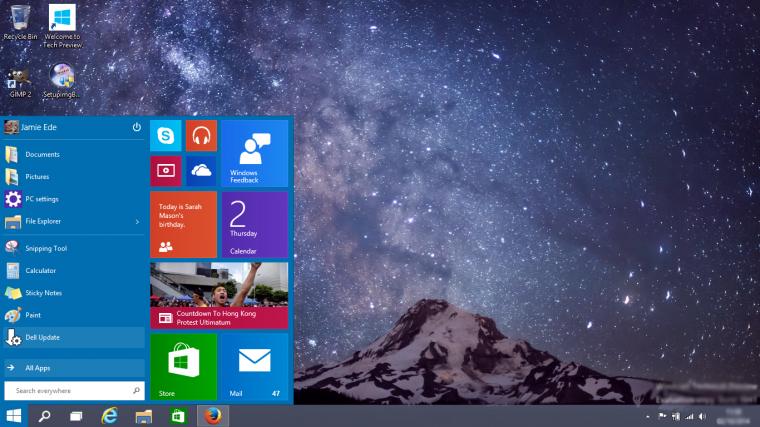Launch Internet Explorer from the taskbar

click(110, 416)
